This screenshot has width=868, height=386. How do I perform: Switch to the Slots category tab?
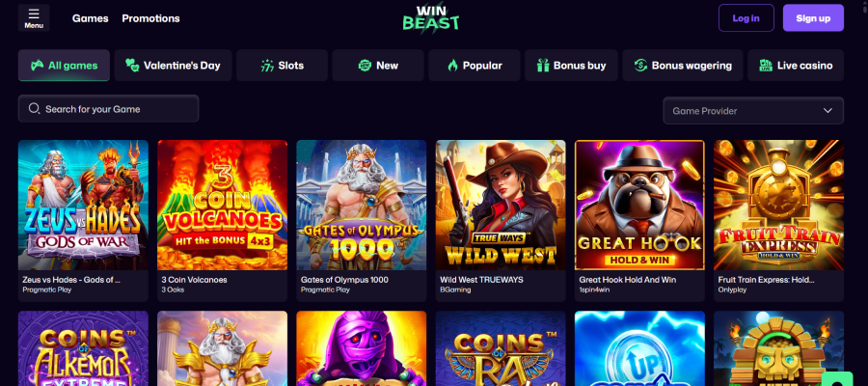coord(282,66)
